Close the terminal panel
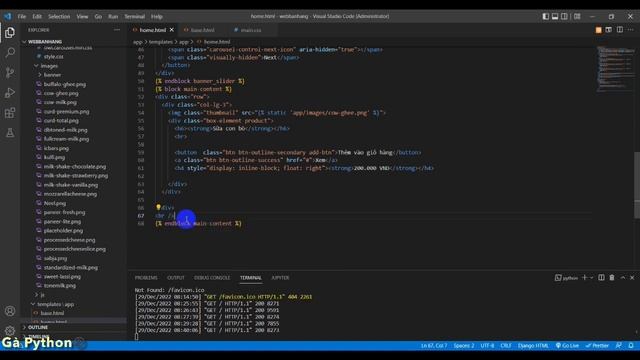 (632, 278)
